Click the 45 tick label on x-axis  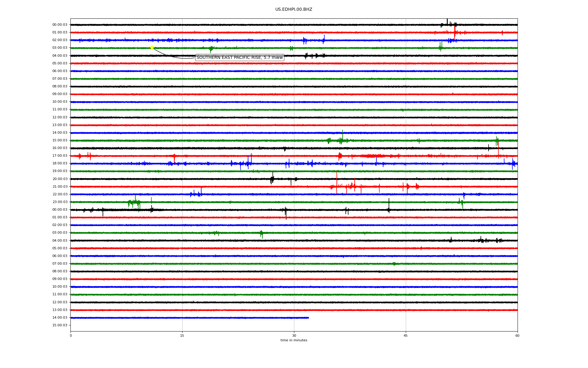click(406, 335)
